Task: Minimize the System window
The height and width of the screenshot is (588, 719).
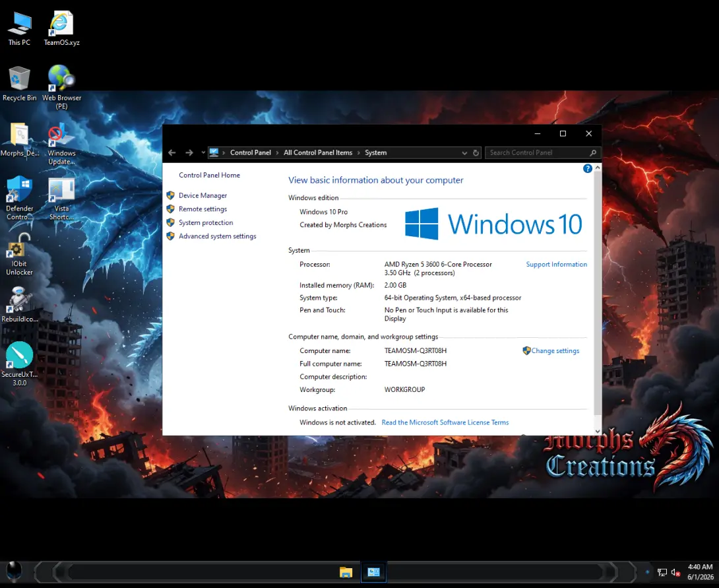Action: [538, 133]
